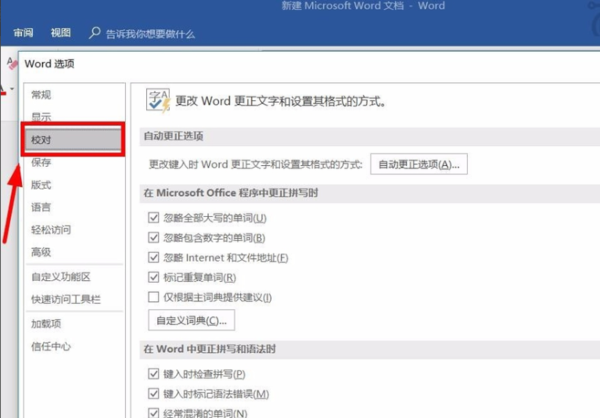
Task: Open 自动更正选项 dialog button
Action: click(419, 165)
